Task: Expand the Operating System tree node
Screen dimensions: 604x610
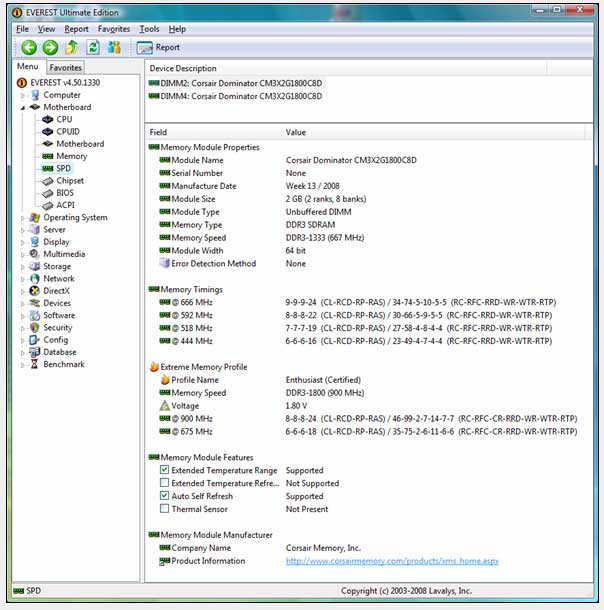Action: (x=22, y=218)
